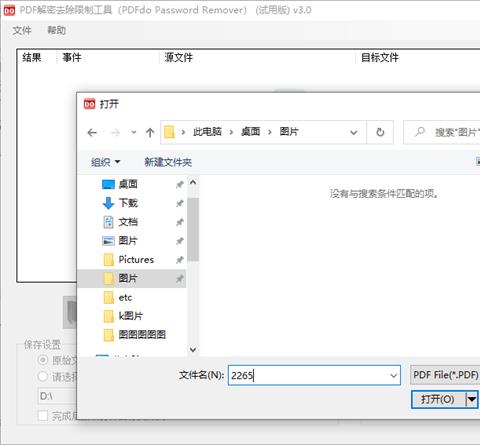Select Pictures folder in navigation pane
Screen dimensions: 480x445
[132, 259]
